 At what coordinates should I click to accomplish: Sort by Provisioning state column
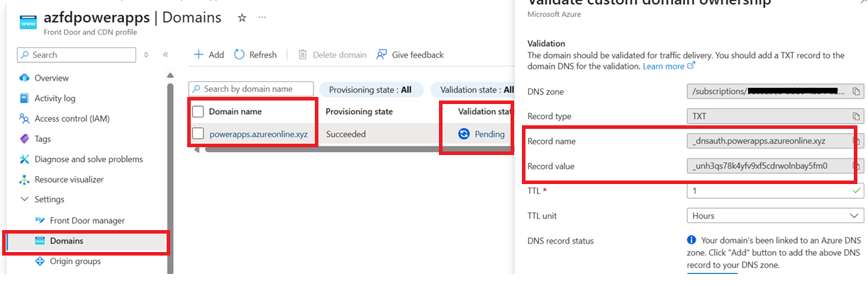tap(359, 111)
